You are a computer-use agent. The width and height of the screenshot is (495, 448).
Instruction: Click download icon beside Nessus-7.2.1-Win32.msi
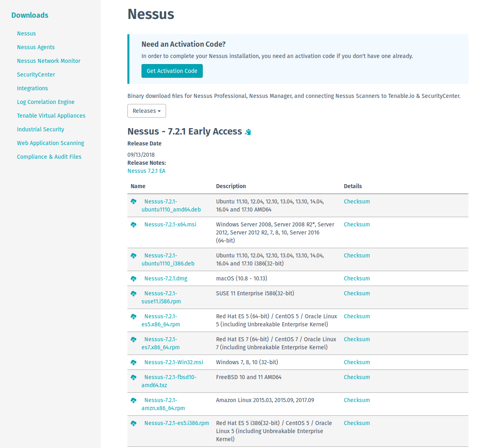click(x=133, y=362)
